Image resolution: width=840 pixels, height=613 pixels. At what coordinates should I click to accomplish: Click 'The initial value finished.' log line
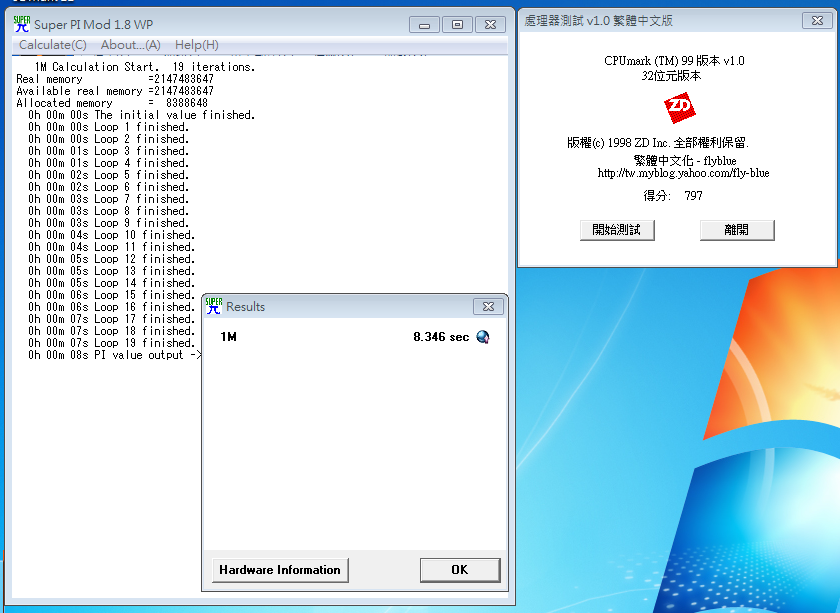click(x=141, y=115)
